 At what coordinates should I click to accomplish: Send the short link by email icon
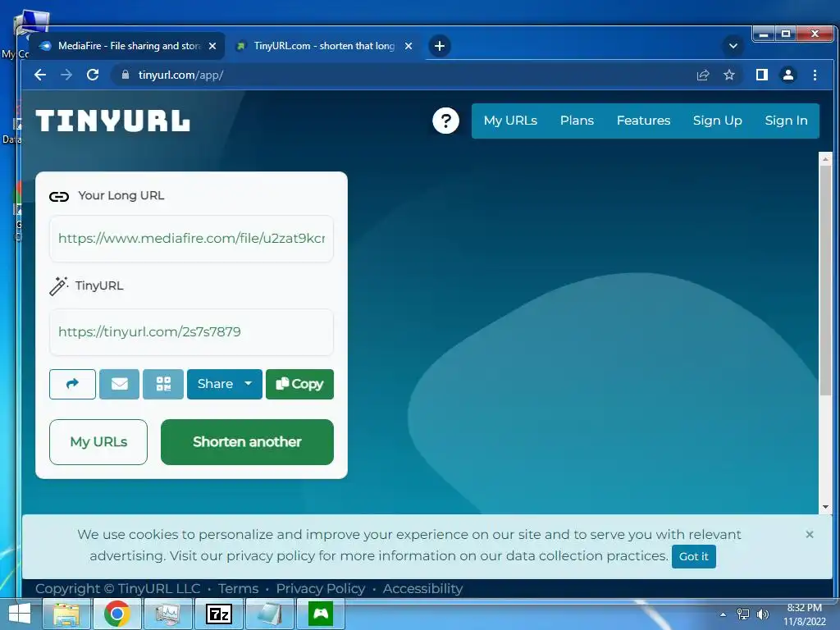pos(120,384)
